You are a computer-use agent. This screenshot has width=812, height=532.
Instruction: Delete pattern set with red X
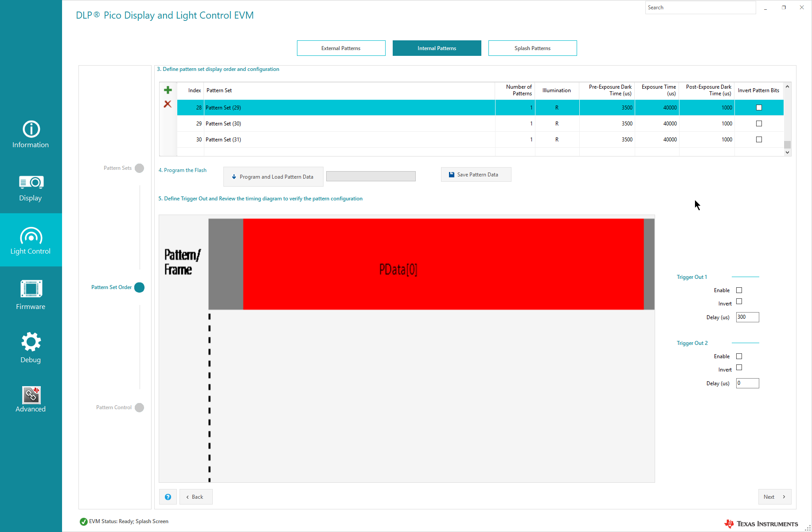(x=168, y=104)
